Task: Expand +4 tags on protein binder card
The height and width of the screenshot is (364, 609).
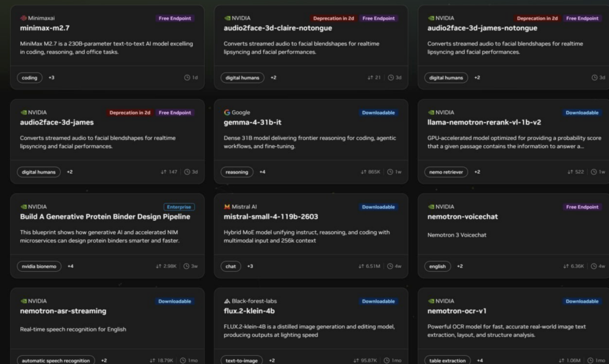Action: (70, 266)
